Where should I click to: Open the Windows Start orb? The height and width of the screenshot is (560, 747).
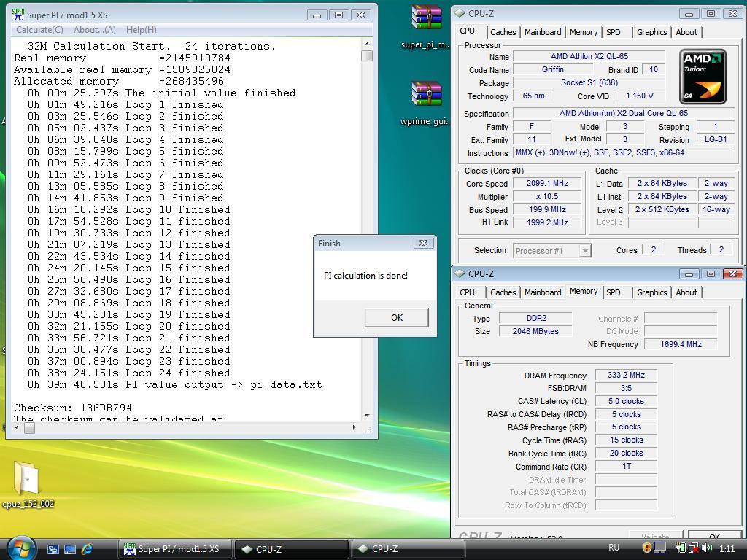[x=20, y=548]
